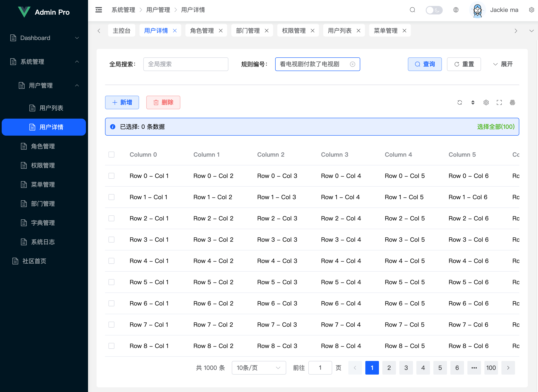
Task: Select the Row 3 checkbox
Action: [x=111, y=239]
